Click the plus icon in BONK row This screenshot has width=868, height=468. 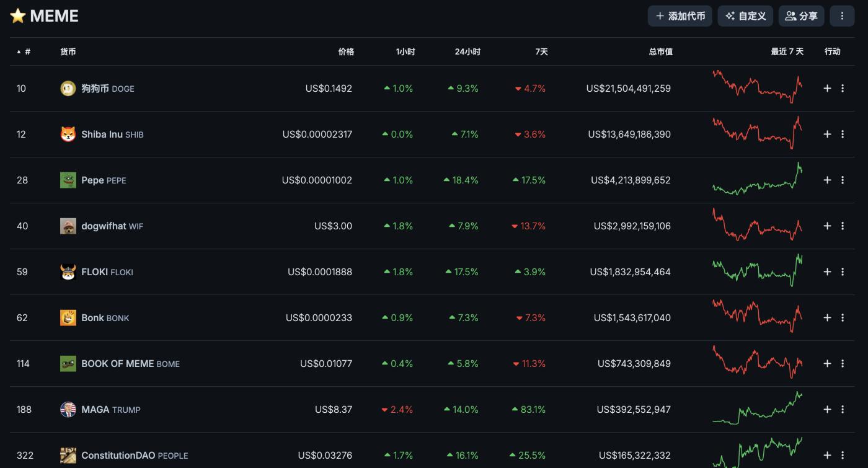tap(827, 318)
